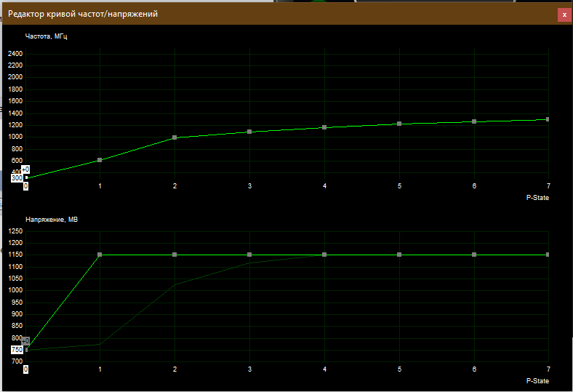
Task: Close the curve editor window
Action: click(x=564, y=15)
